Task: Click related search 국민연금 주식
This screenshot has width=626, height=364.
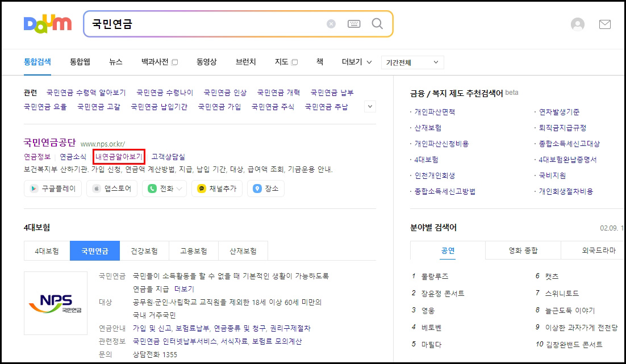Action: point(273,107)
